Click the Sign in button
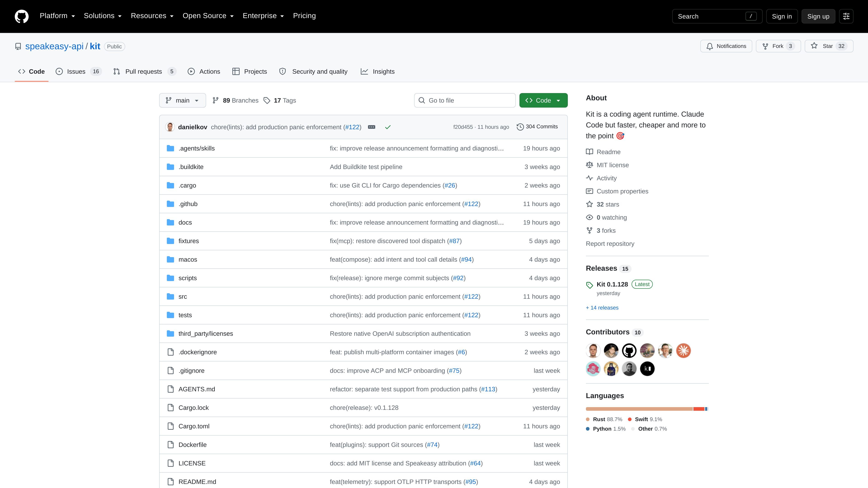868x488 pixels. point(782,16)
